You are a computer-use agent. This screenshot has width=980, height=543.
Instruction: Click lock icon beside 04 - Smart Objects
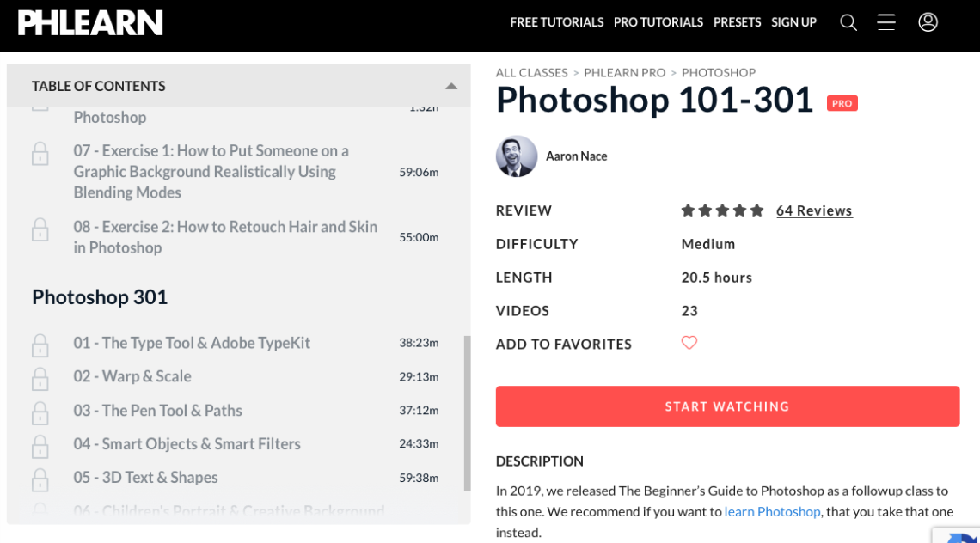pos(40,447)
